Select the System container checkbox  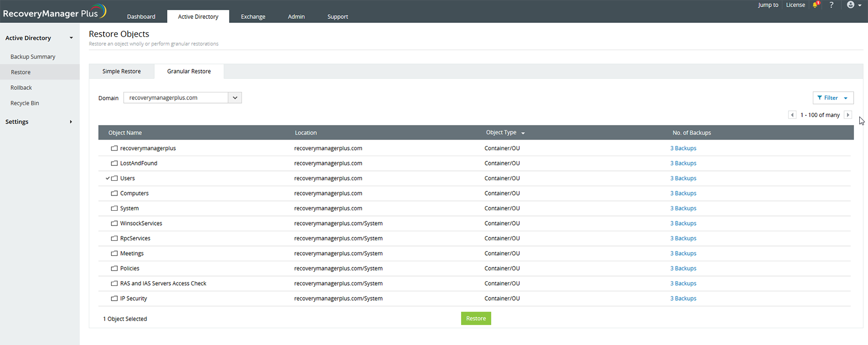[114, 208]
